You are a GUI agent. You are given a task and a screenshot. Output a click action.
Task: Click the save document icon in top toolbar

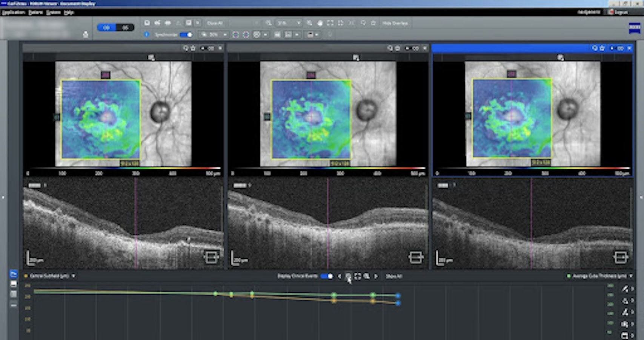click(x=147, y=23)
